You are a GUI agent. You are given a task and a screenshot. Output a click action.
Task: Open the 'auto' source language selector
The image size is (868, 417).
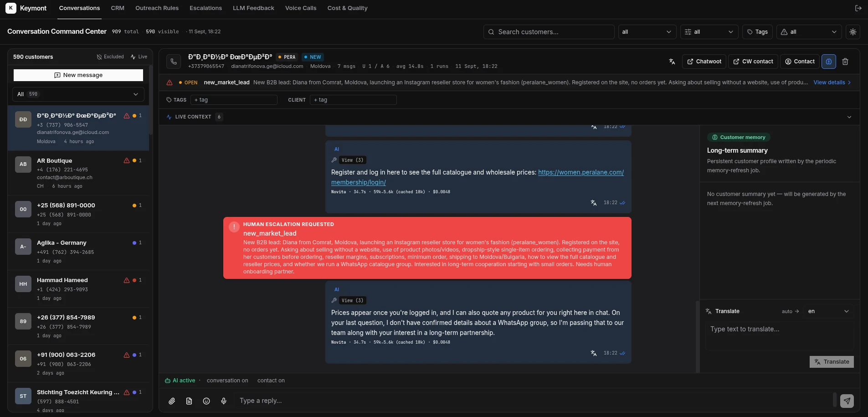[791, 312]
